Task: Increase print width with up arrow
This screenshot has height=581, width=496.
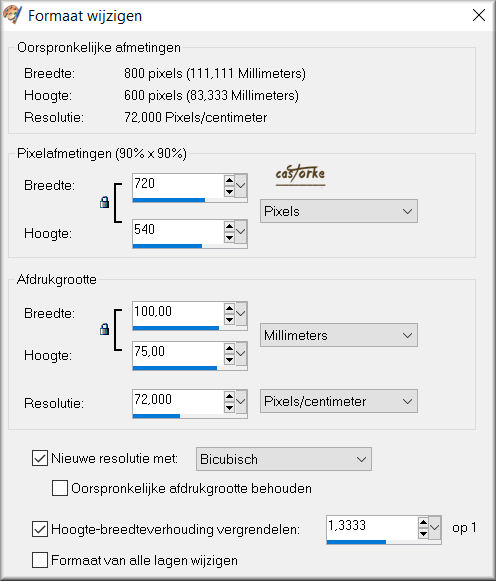Action: 229,308
